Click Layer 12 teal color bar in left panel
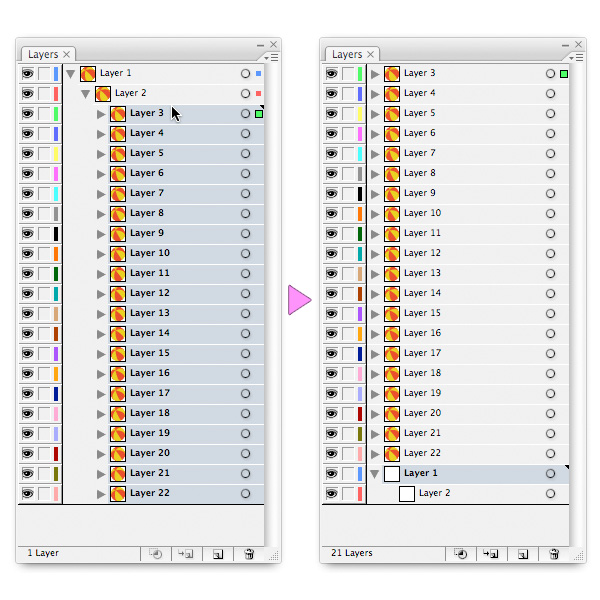Screen dimensions: 600x600 coord(56,294)
